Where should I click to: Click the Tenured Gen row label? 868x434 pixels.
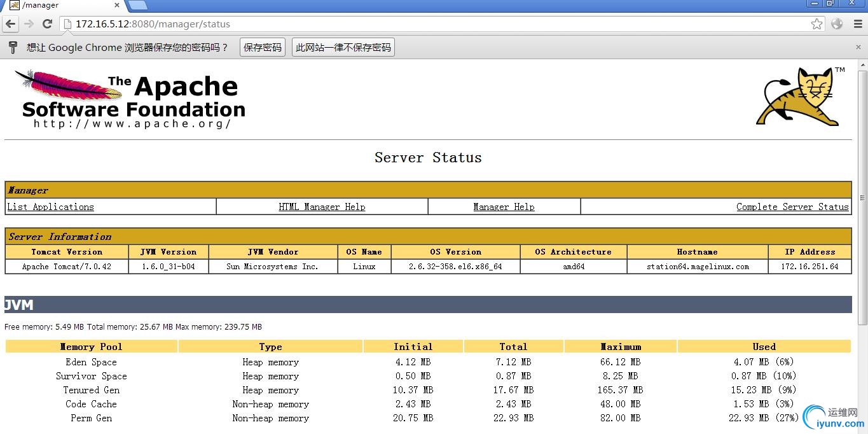click(91, 390)
